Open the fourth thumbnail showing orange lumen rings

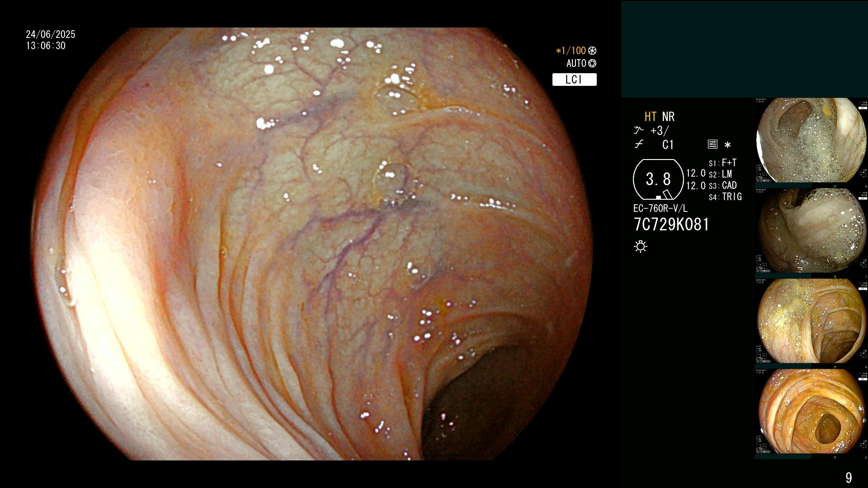pos(811,411)
